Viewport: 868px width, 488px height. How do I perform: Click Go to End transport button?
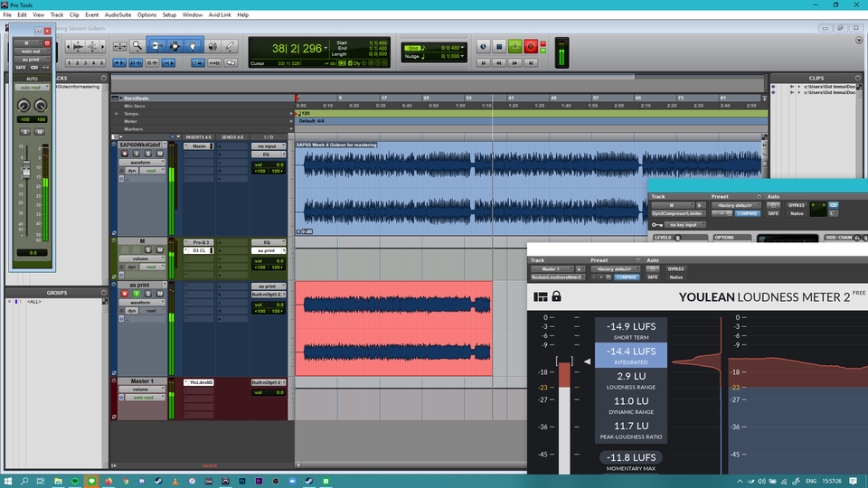pos(531,63)
